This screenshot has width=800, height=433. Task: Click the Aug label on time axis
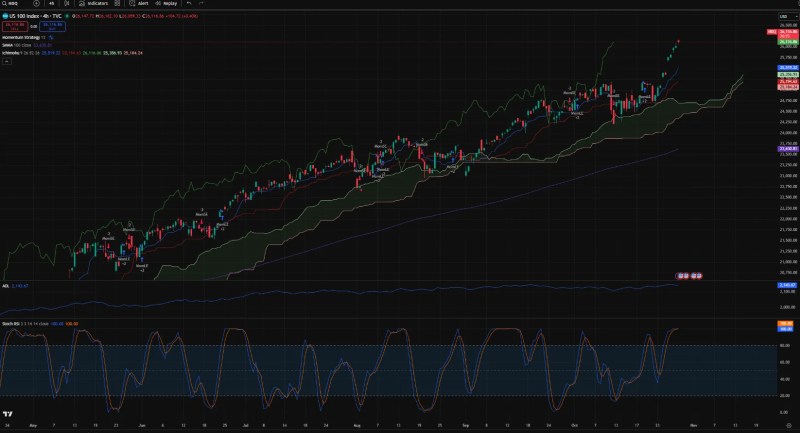[x=357, y=425]
